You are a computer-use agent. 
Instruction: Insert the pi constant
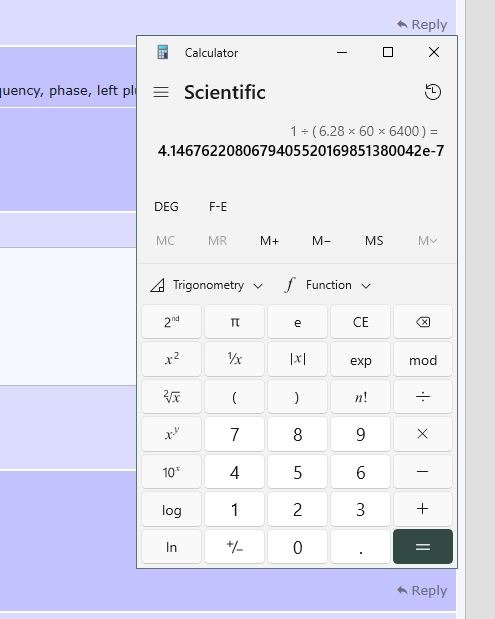234,322
